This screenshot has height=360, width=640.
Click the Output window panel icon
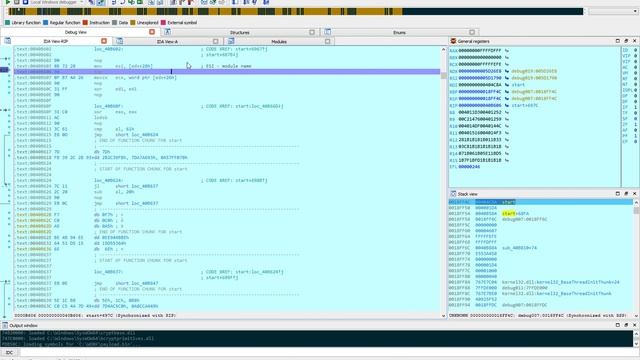(5, 325)
